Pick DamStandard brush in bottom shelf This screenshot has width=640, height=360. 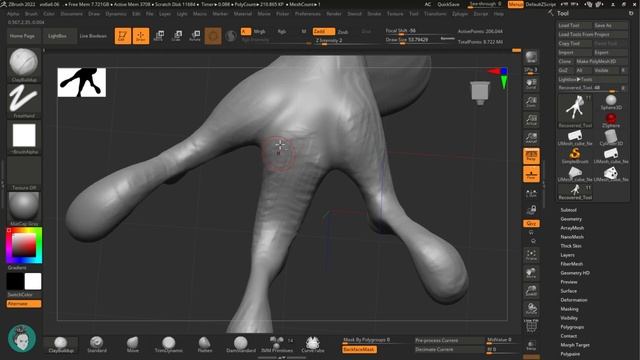[240, 344]
